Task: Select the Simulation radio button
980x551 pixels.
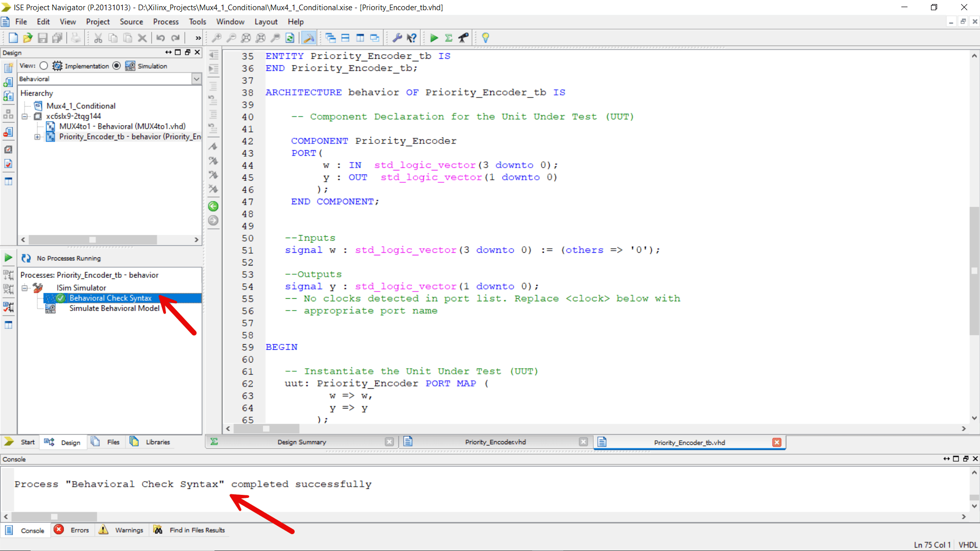Action: (x=117, y=65)
